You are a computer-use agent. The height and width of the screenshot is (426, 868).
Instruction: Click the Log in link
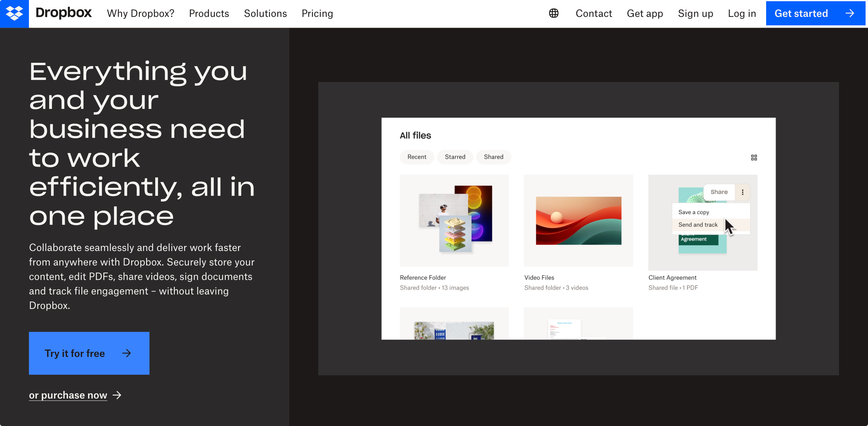(742, 14)
